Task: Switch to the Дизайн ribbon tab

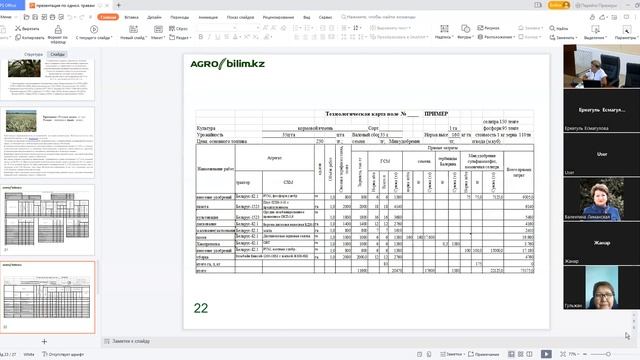Action: 154,17
